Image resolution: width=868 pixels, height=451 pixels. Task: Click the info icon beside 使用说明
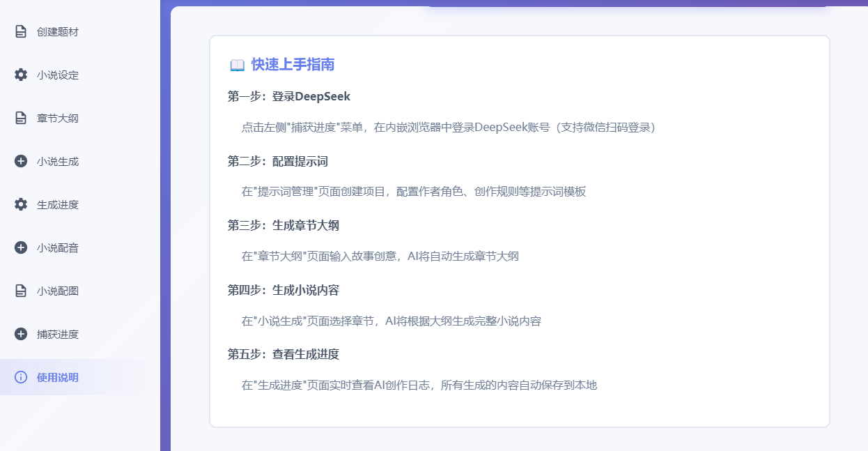(21, 377)
